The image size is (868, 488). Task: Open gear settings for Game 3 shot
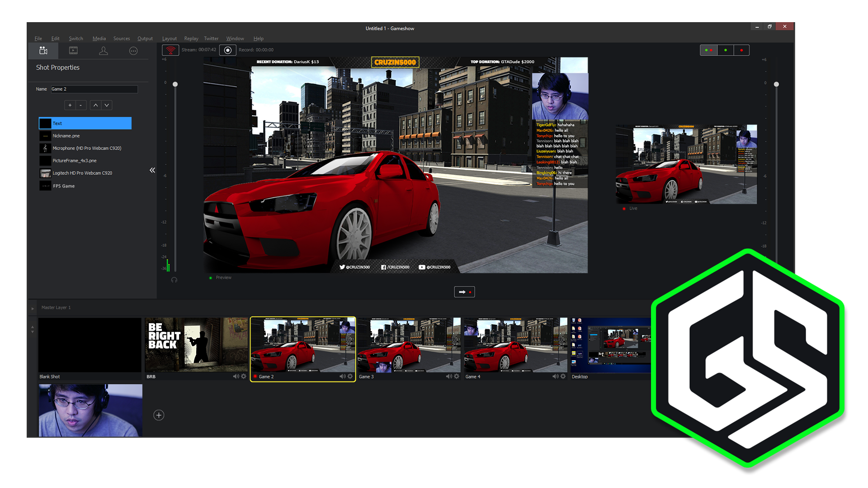tap(457, 376)
